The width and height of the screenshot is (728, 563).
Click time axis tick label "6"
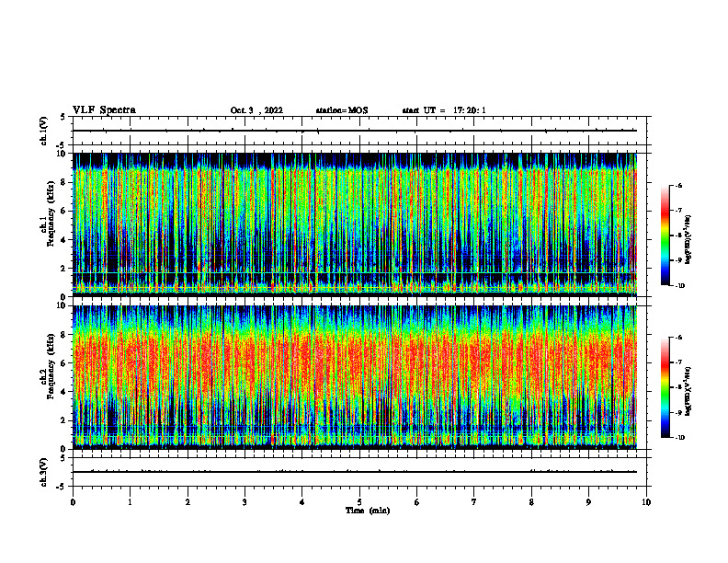(417, 502)
